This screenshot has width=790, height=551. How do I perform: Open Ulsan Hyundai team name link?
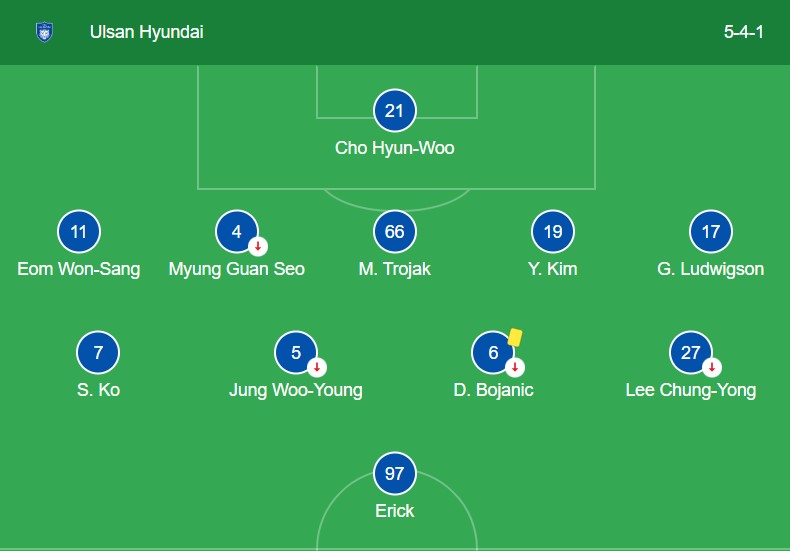(146, 32)
